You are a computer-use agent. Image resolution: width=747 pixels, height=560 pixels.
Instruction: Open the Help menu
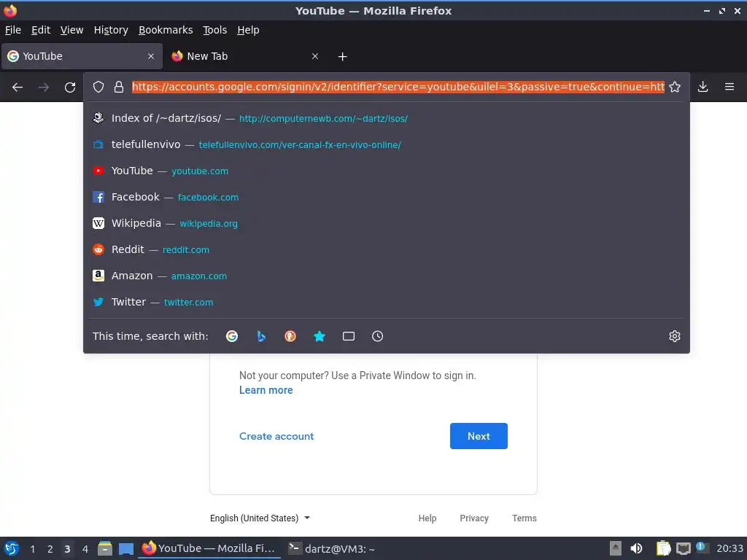click(248, 30)
